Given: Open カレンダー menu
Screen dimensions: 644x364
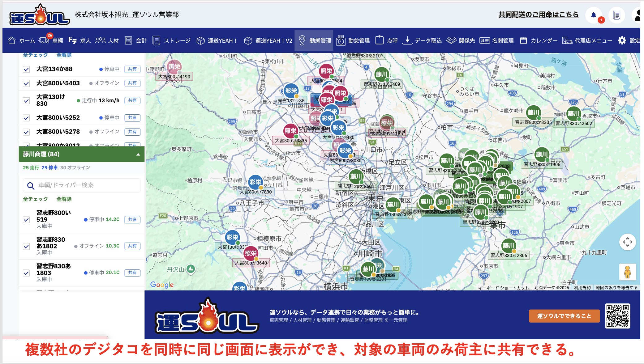Looking at the screenshot, I should (x=539, y=40).
